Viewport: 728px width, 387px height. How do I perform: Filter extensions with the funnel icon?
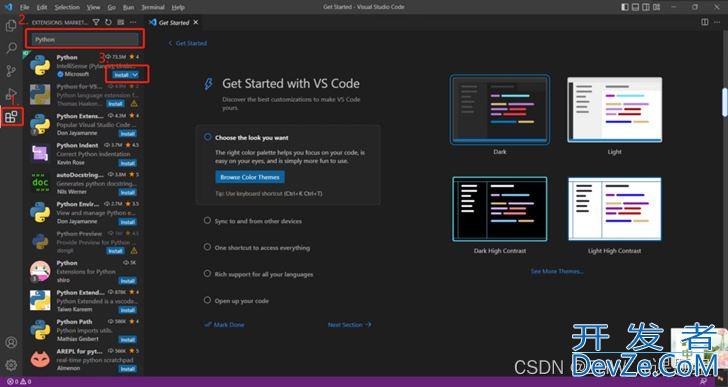pos(96,22)
